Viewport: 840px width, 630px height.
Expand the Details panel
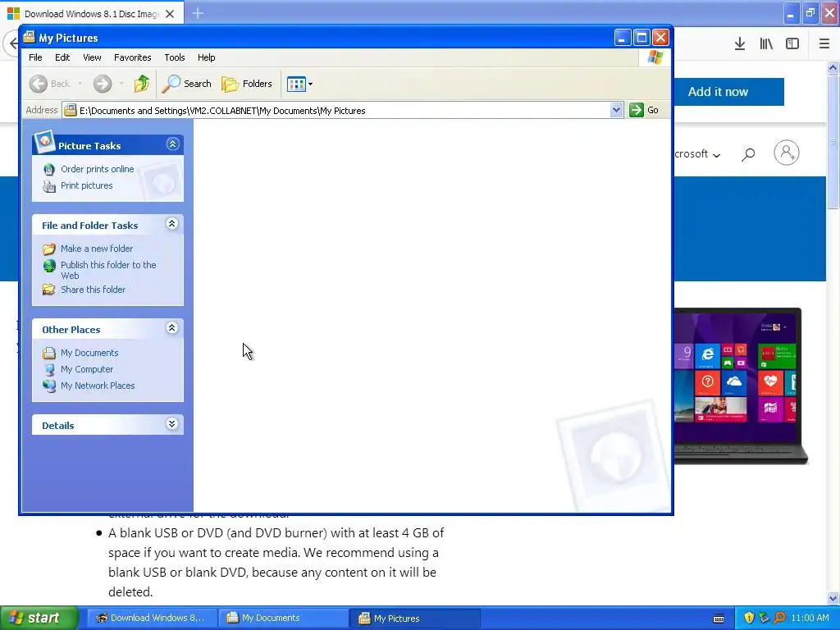172,424
